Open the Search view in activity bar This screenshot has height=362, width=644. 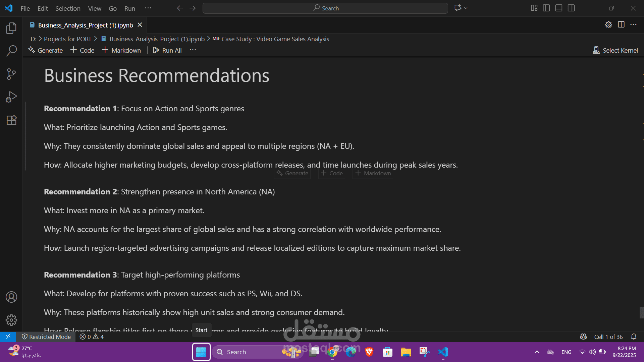pos(11,51)
